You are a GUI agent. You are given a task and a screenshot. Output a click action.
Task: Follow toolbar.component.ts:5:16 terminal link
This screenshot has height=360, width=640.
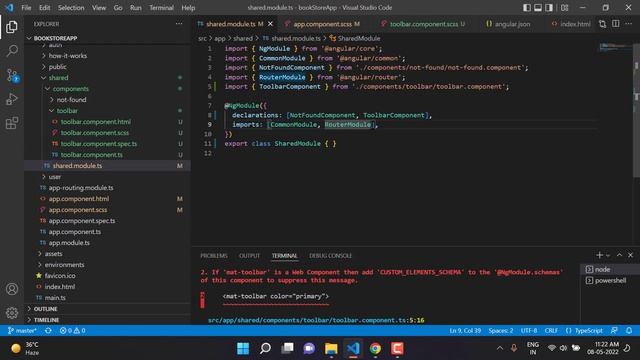[316, 320]
